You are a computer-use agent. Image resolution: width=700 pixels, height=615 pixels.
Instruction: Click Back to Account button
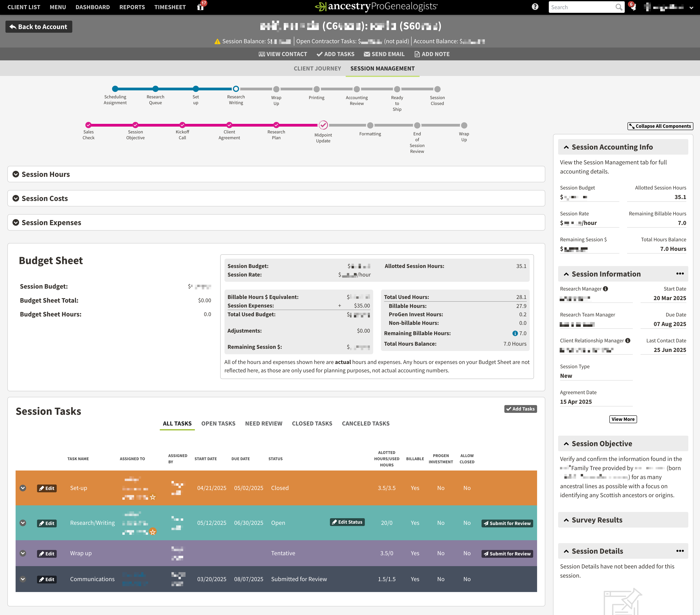click(x=39, y=27)
